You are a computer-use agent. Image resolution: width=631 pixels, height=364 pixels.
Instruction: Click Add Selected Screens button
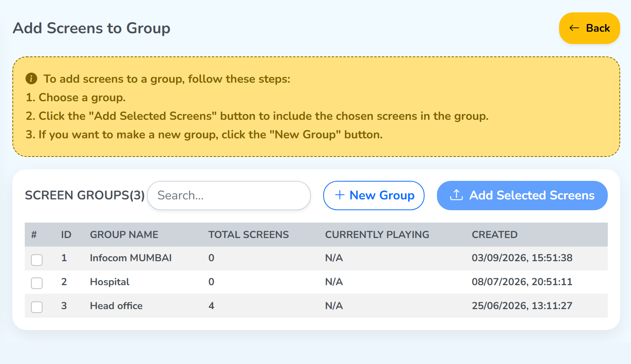(x=522, y=196)
